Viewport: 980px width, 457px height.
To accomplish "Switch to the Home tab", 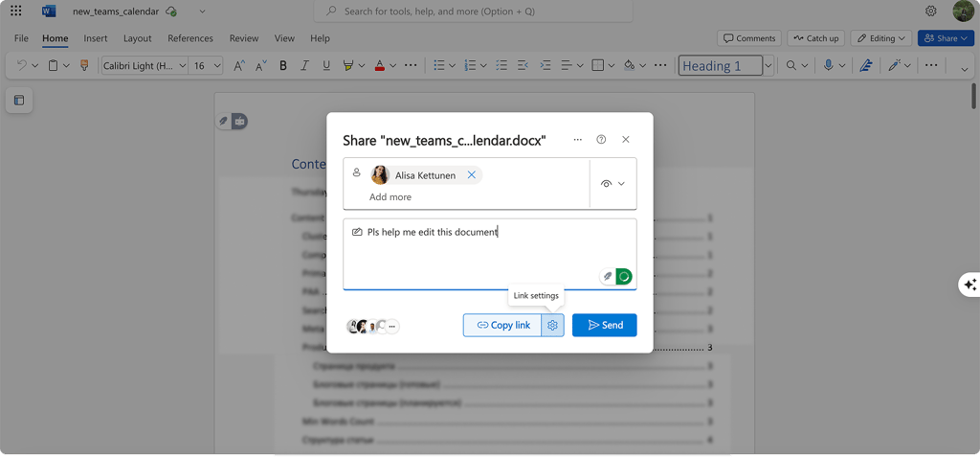I will [x=55, y=38].
